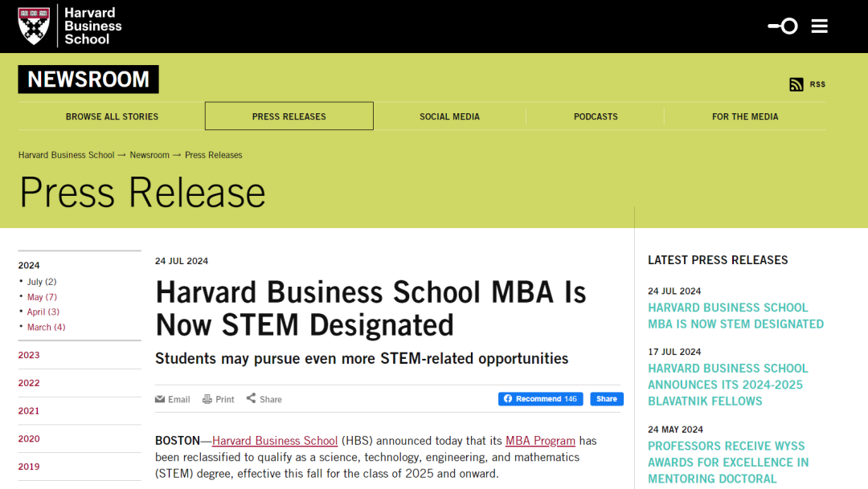This screenshot has height=489, width=868.
Task: Click the RSS feed icon
Action: pos(796,84)
